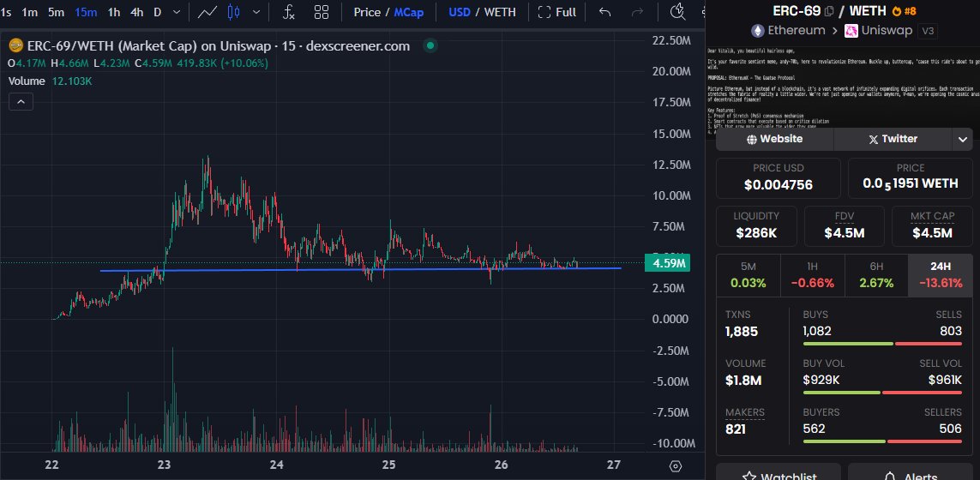Open the chart style dropdown arrow
This screenshot has width=980, height=480.
pyautogui.click(x=256, y=12)
